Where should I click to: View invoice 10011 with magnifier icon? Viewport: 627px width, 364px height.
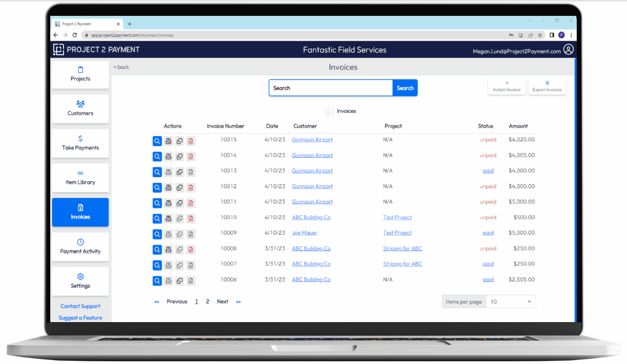pos(157,203)
